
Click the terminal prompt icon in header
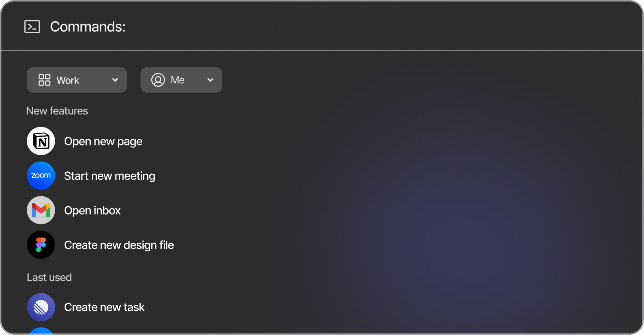(x=32, y=27)
